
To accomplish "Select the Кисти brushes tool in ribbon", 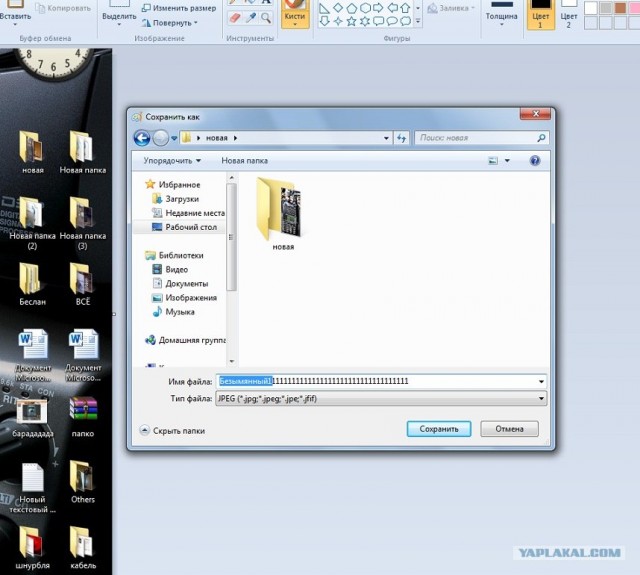I will (x=294, y=14).
